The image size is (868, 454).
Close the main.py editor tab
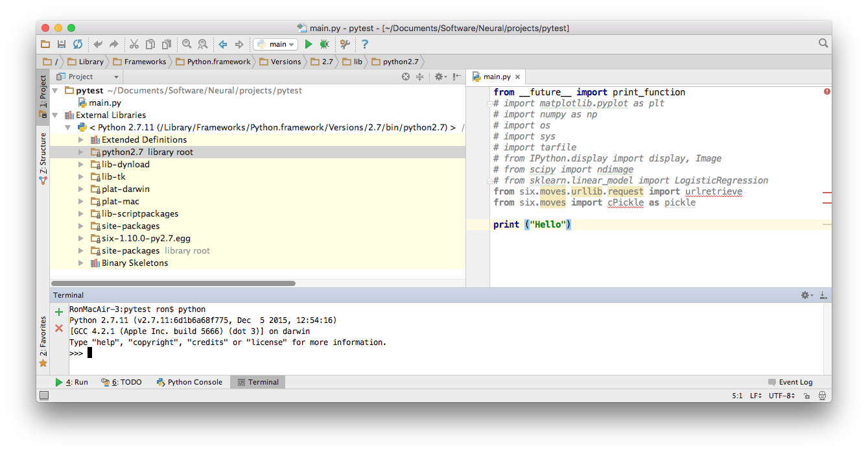coord(517,77)
